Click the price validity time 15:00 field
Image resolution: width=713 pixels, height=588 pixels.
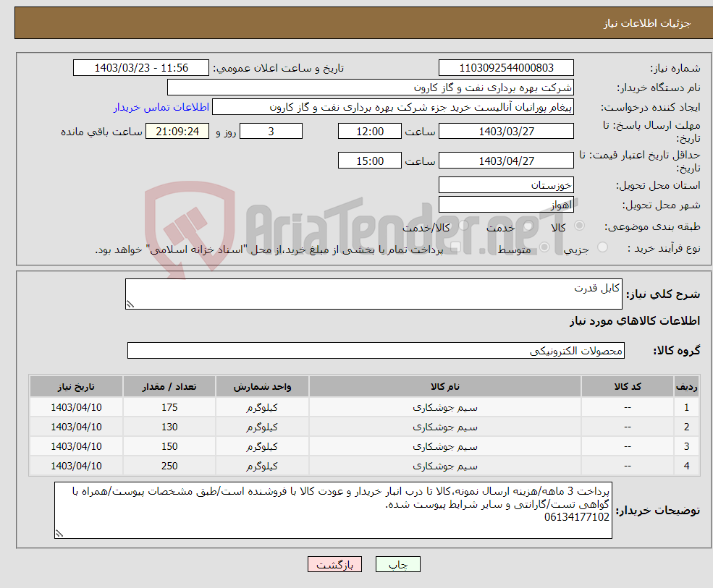coord(370,161)
